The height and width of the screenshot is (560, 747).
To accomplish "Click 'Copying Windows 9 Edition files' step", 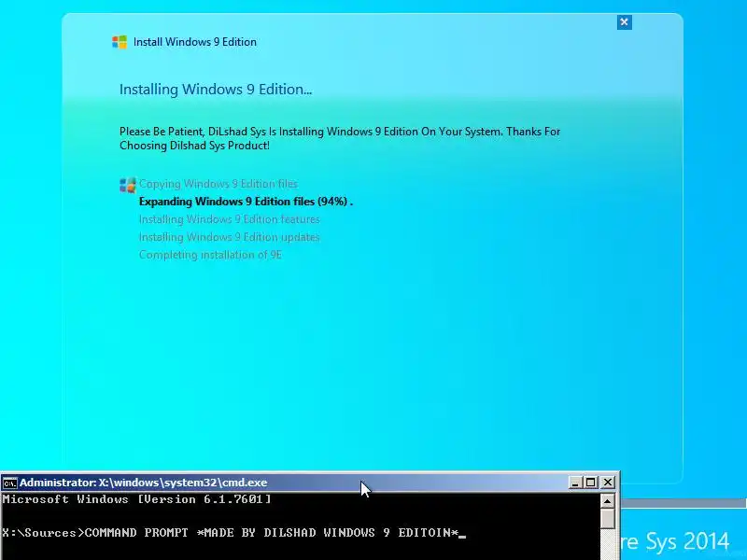I will pos(218,184).
